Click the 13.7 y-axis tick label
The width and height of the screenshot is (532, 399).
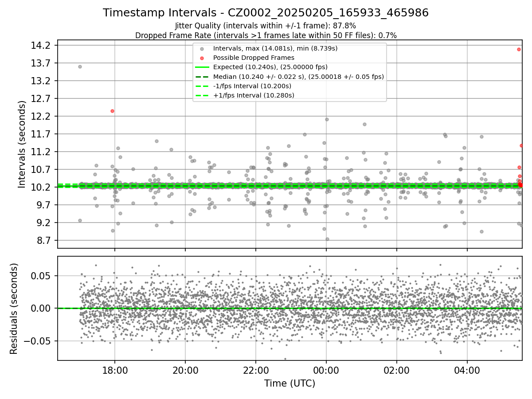click(x=41, y=63)
